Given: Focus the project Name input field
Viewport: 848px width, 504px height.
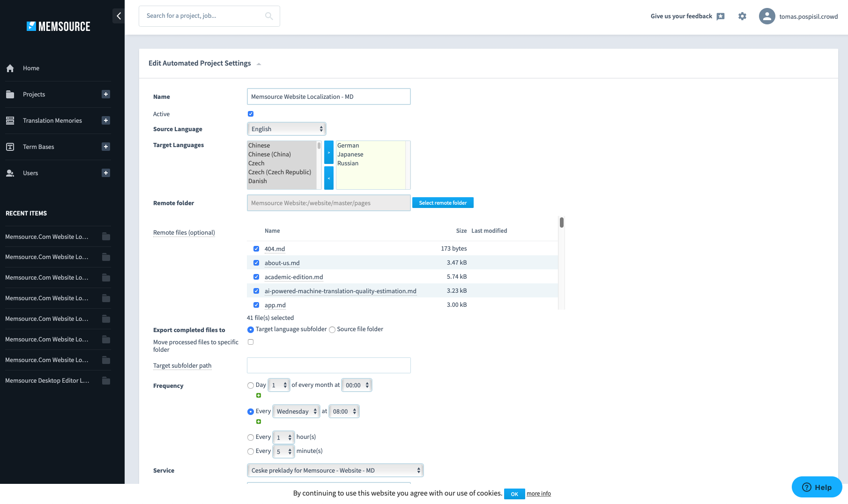Looking at the screenshot, I should point(329,96).
